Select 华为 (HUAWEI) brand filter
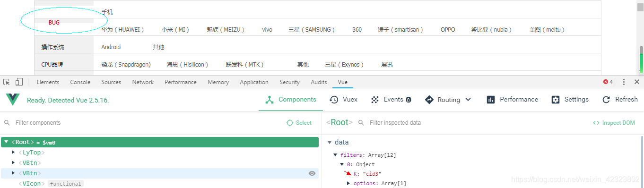 point(122,30)
